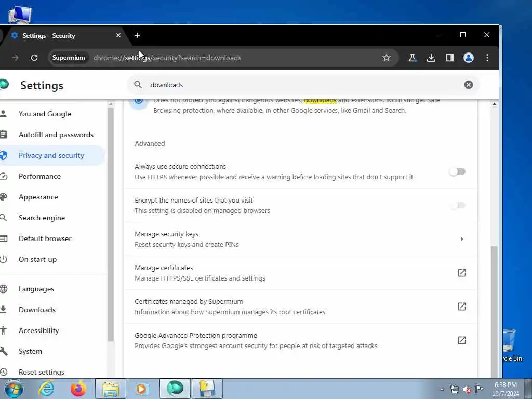Select the Recycle Bin desktop icon
The width and height of the screenshot is (532, 399).
[511, 344]
